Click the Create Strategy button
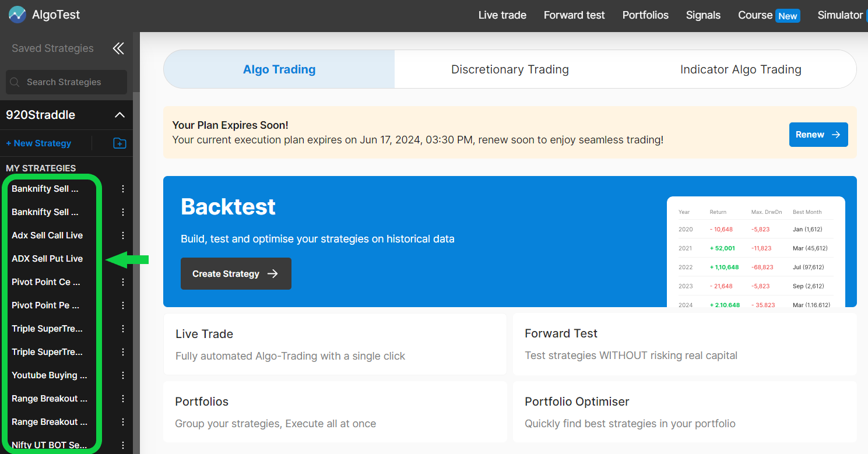This screenshot has width=868, height=454. point(236,274)
